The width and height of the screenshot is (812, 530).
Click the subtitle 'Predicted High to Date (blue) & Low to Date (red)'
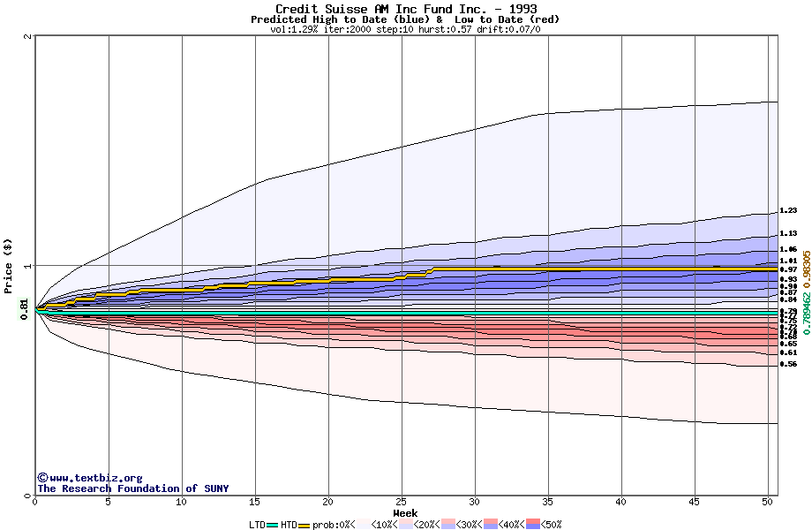point(405,19)
